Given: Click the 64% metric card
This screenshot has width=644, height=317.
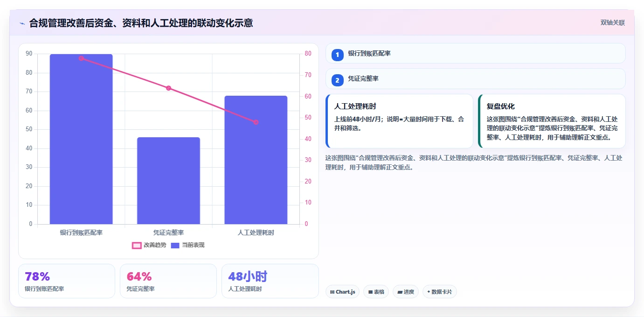Looking at the screenshot, I should tap(168, 281).
